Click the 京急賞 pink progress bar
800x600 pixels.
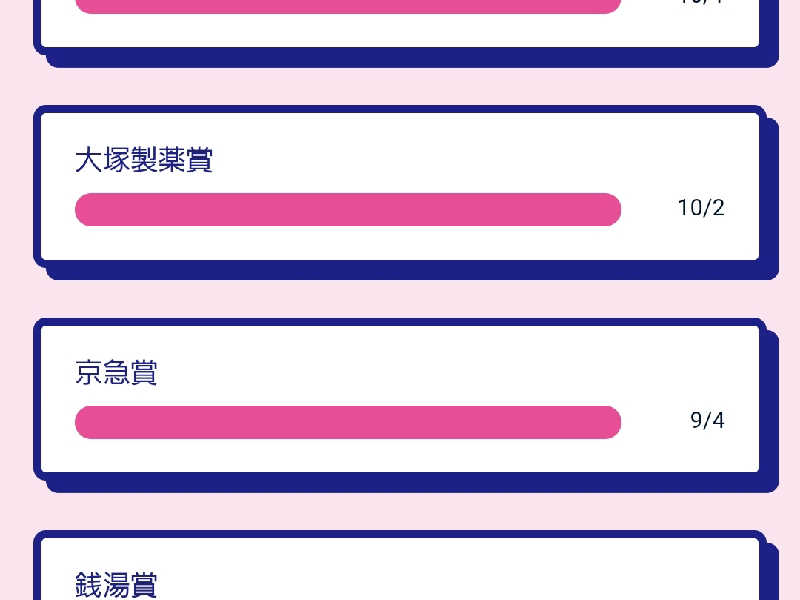[x=348, y=423]
